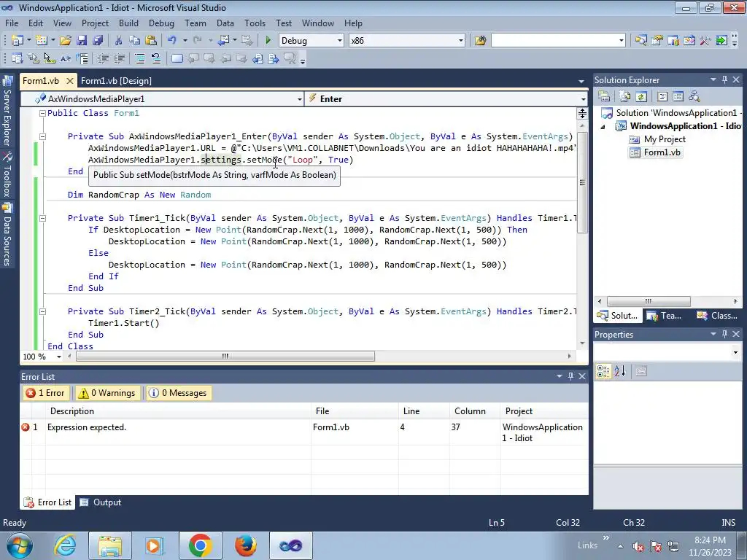Viewport: 747px width, 560px height.
Task: Toggle the 0 Warnings filter button
Action: click(108, 393)
